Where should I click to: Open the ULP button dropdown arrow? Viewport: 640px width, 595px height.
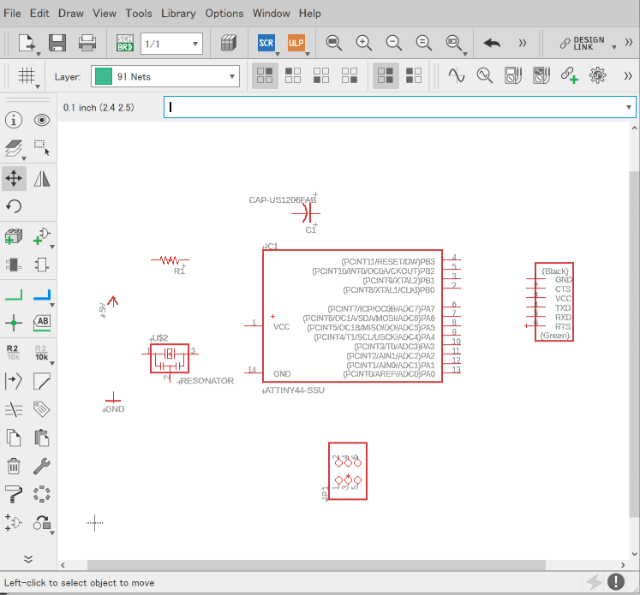[x=307, y=53]
